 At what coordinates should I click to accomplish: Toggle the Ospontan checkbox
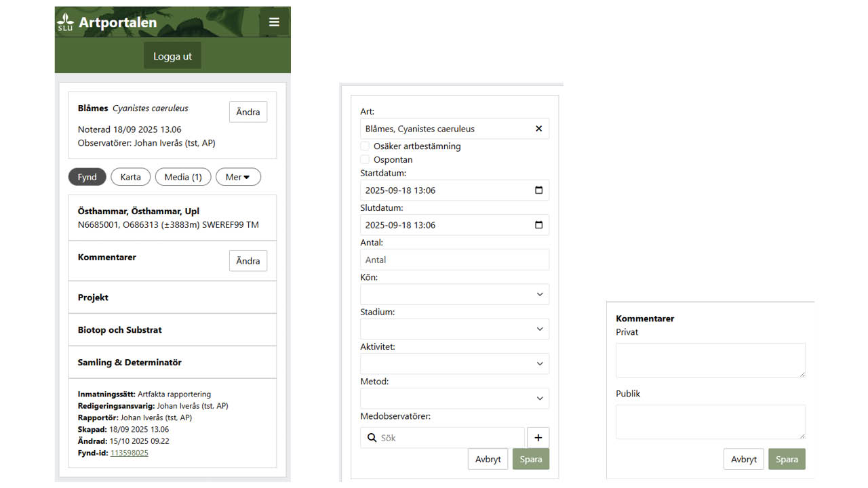click(365, 160)
